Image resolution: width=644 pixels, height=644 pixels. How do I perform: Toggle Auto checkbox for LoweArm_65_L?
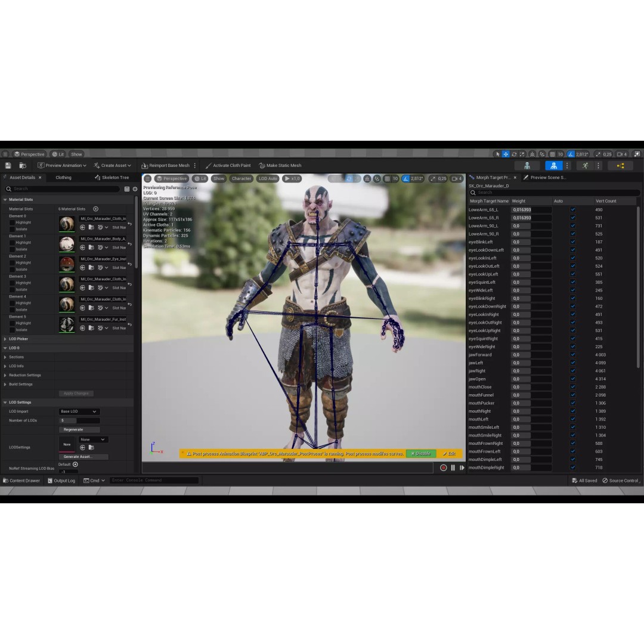click(573, 210)
